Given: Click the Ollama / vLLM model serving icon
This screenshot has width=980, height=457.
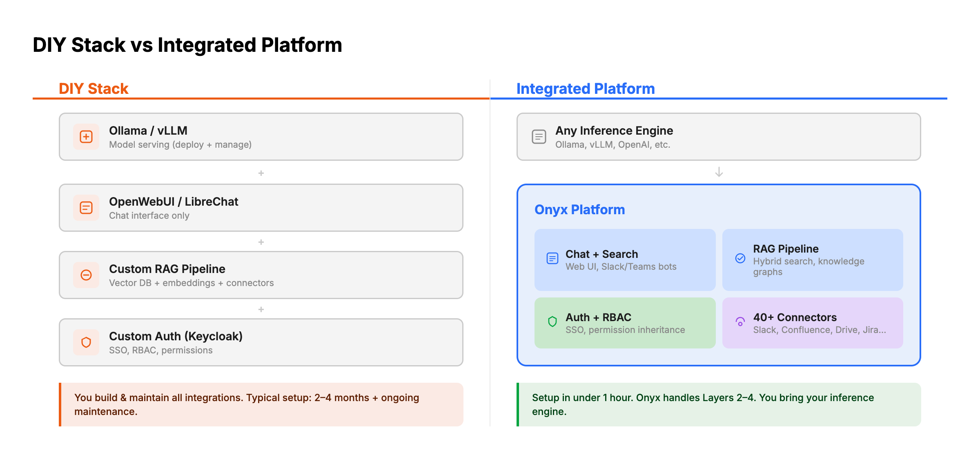Looking at the screenshot, I should 86,137.
